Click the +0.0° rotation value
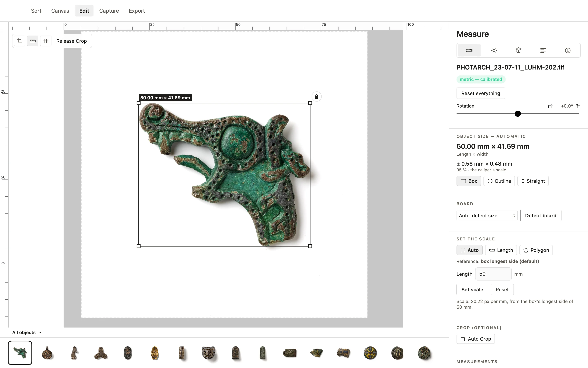Viewport: 588px width, 368px height. pos(567,106)
